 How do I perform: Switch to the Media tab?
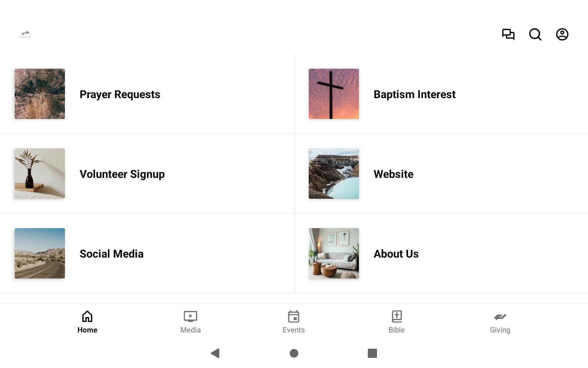[190, 322]
